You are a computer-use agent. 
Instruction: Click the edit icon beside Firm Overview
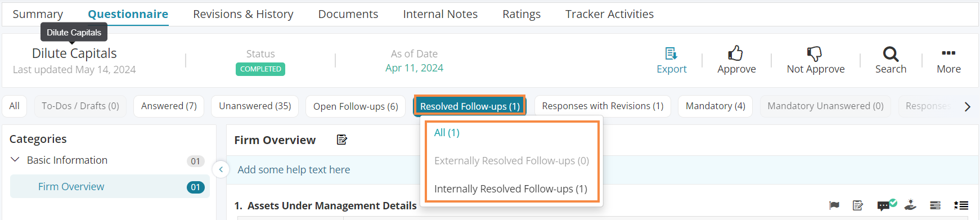coord(341,140)
